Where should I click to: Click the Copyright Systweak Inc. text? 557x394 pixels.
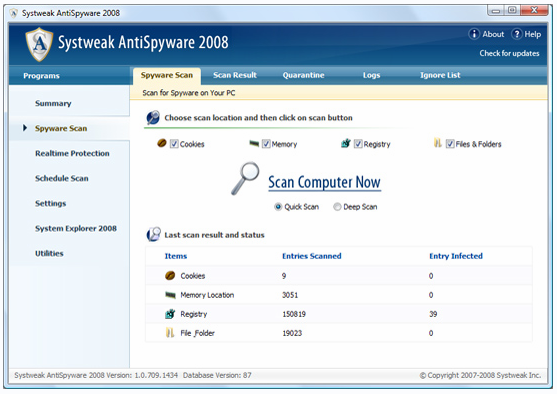[480, 375]
